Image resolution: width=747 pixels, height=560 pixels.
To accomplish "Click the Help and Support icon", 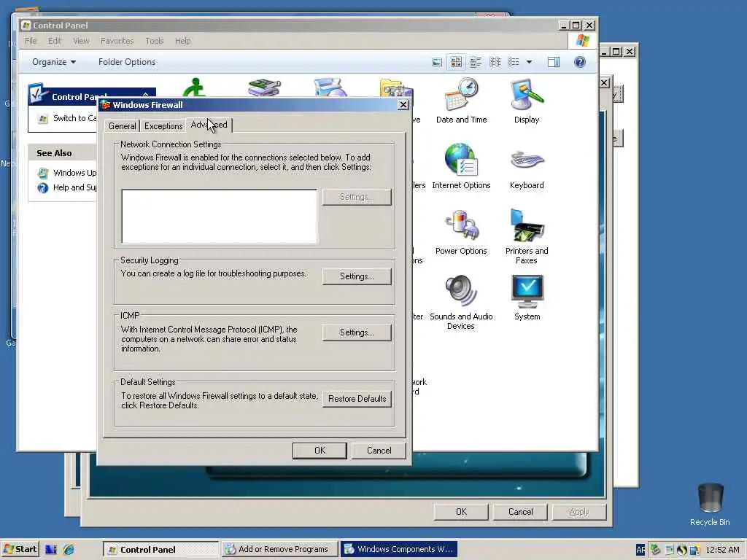I will pyautogui.click(x=43, y=187).
